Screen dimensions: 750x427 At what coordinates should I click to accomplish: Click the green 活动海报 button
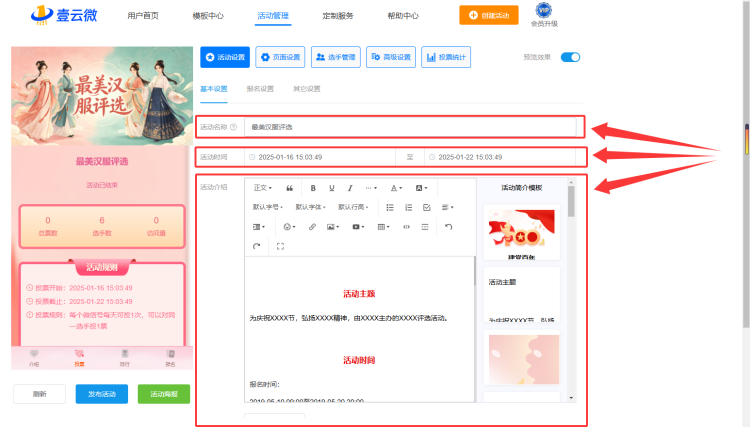point(164,394)
